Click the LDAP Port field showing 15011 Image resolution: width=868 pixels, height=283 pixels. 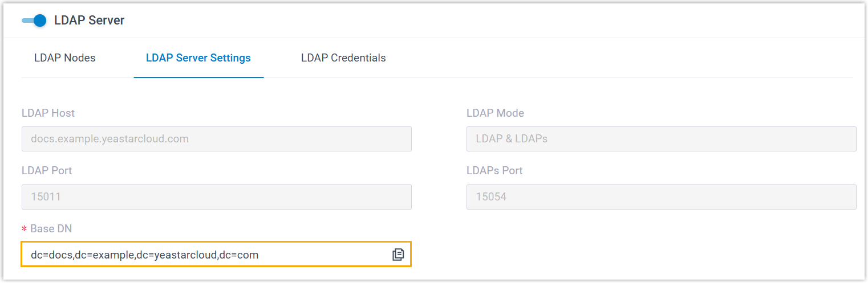(216, 197)
